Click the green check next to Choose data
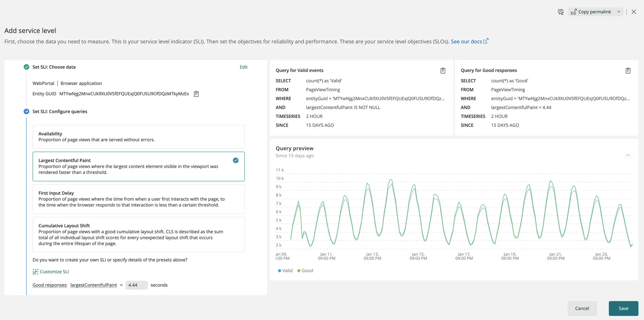Viewport: 644px width, 320px height. [x=26, y=67]
